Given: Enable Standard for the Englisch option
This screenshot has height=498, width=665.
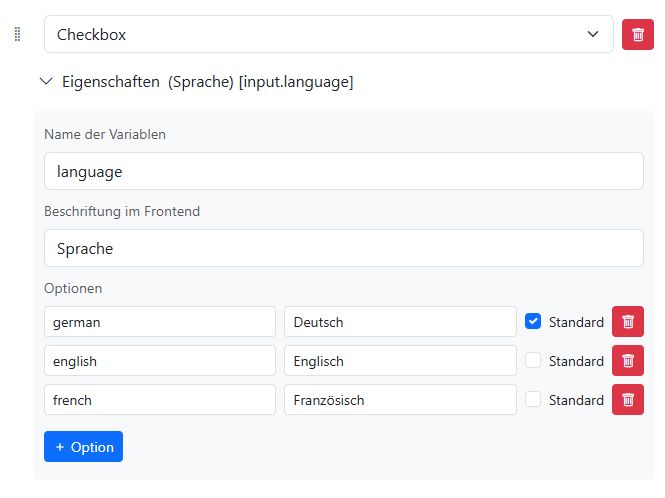Looking at the screenshot, I should point(533,361).
